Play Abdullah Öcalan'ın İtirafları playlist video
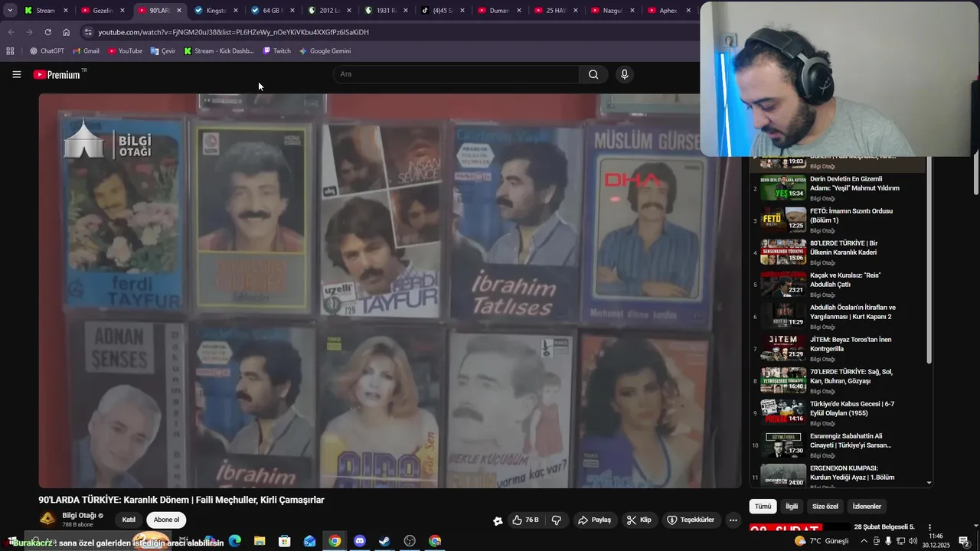The image size is (980, 551). [839, 316]
